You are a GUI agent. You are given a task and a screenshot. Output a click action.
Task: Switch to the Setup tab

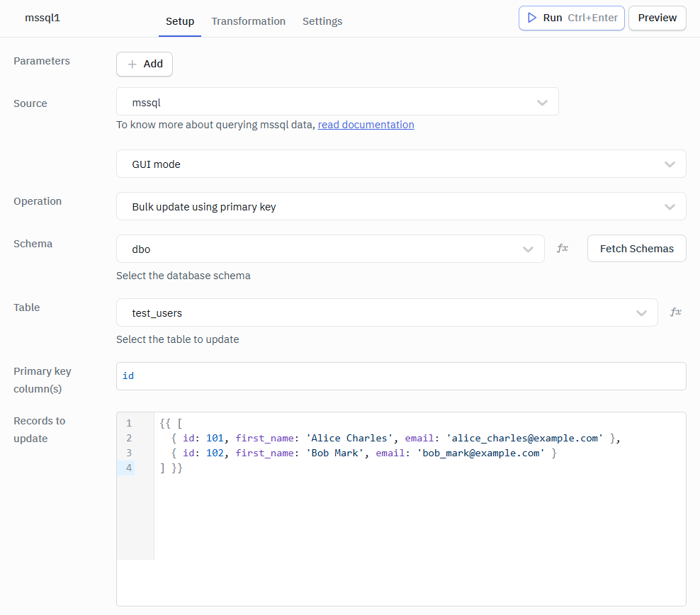coord(180,21)
